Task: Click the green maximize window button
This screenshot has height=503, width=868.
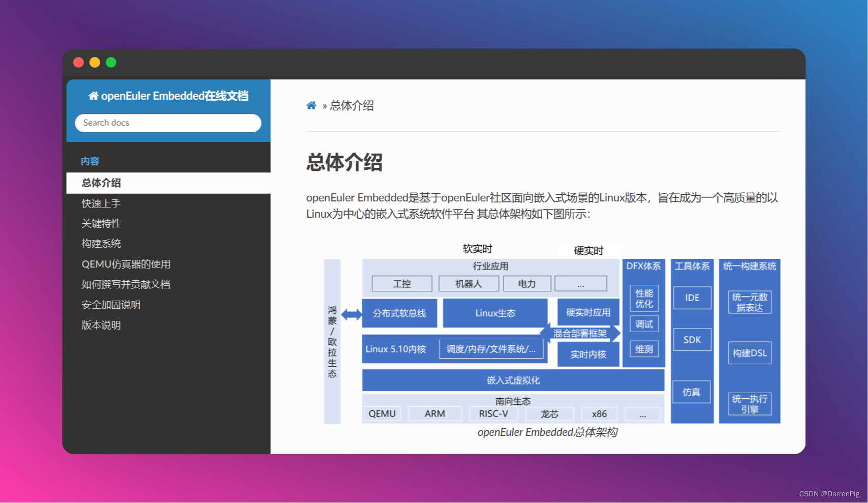Action: 111,62
